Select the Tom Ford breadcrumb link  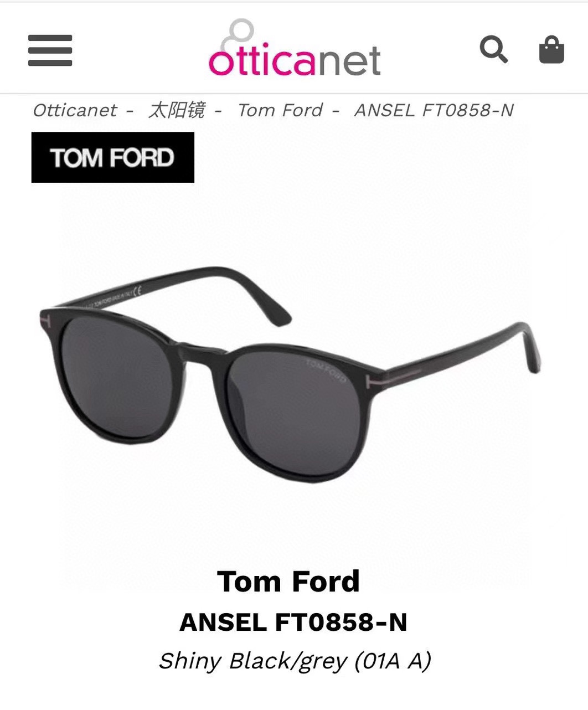280,110
